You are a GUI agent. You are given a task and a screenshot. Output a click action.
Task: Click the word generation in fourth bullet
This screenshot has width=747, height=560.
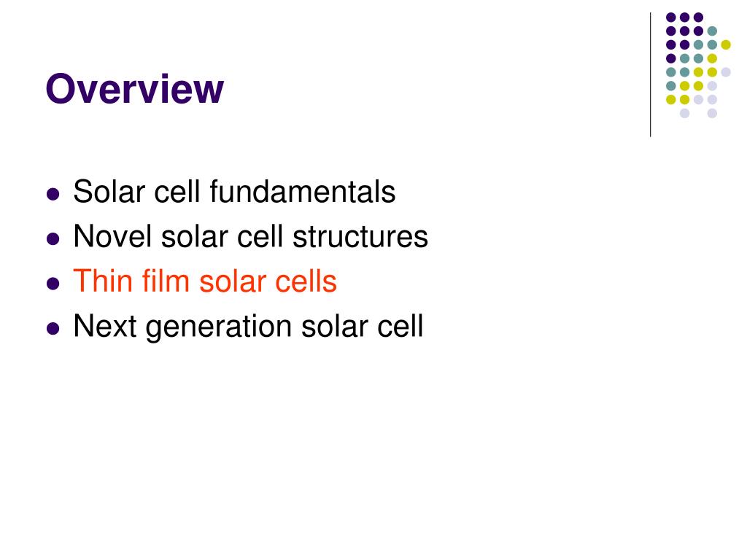point(219,327)
